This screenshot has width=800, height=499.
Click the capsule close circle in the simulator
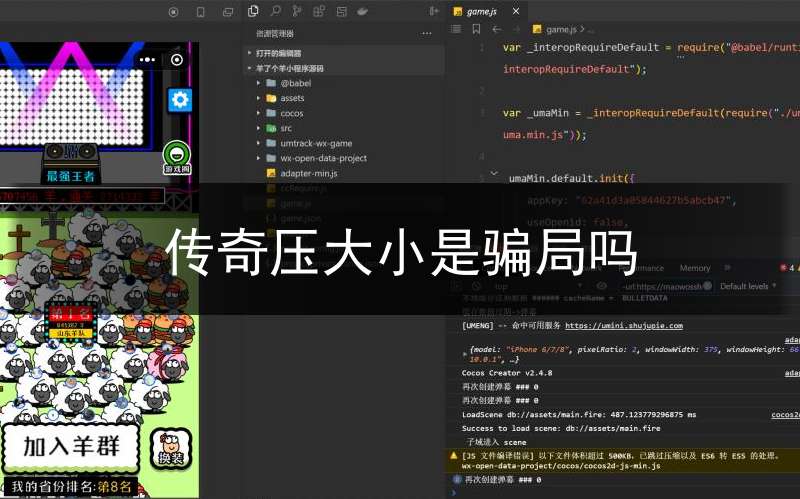(177, 60)
